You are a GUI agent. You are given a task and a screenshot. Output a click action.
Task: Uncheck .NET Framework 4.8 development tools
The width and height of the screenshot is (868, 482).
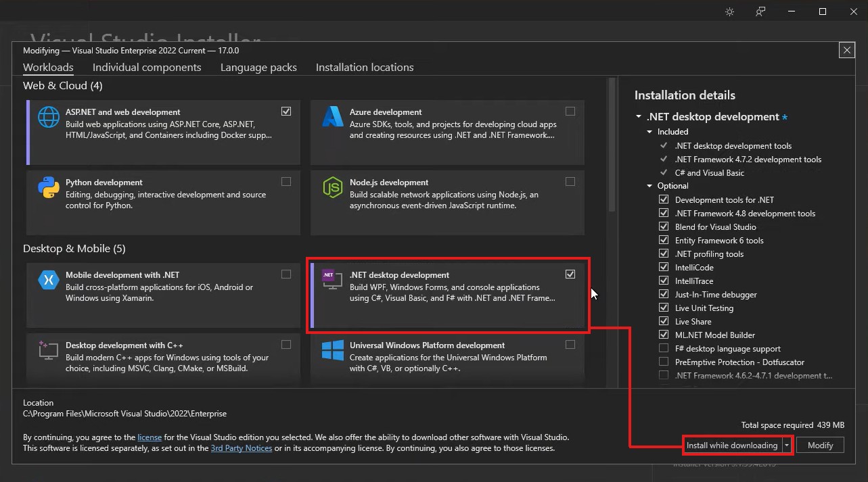tap(664, 213)
